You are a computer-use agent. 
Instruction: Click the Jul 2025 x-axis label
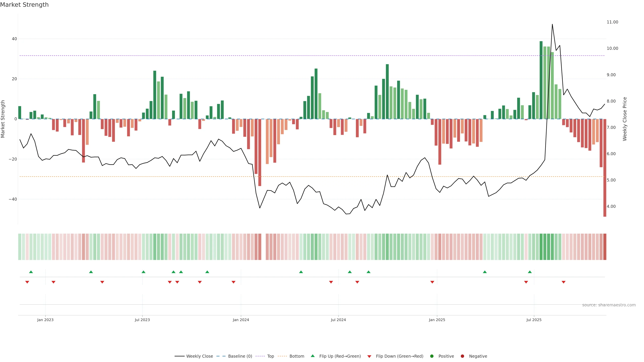pos(534,320)
